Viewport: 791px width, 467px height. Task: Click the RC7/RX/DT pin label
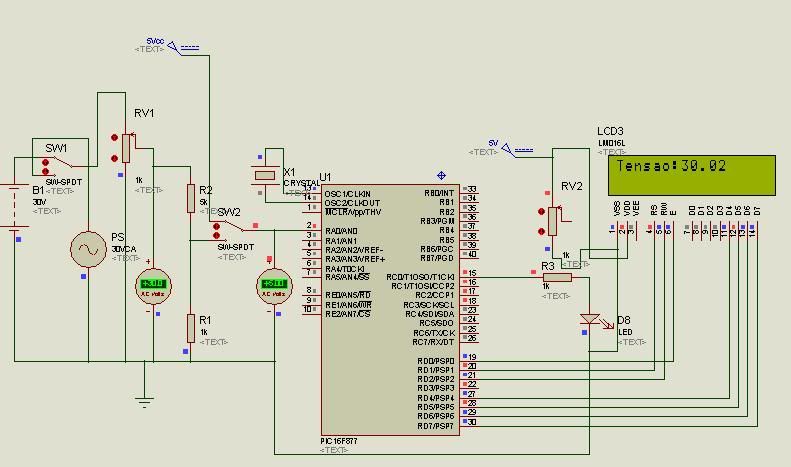click(433, 342)
